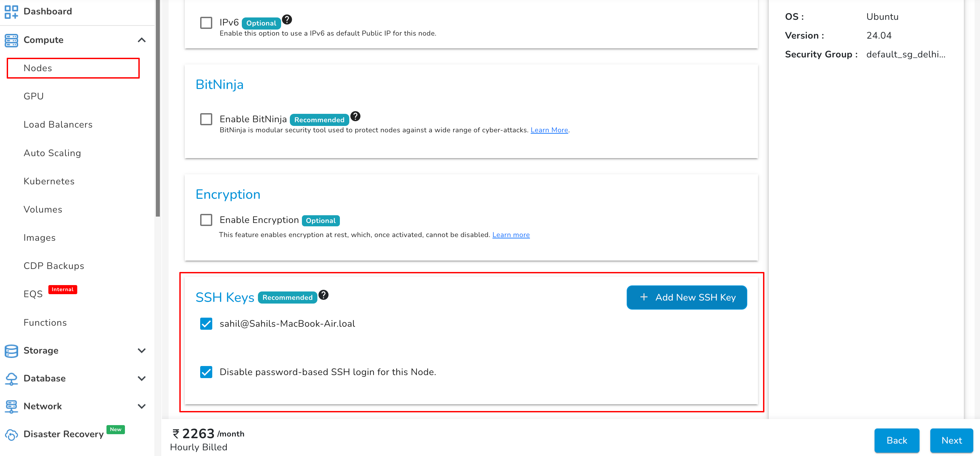Enable the IPv6 checkbox
The height and width of the screenshot is (456, 980).
click(x=206, y=23)
